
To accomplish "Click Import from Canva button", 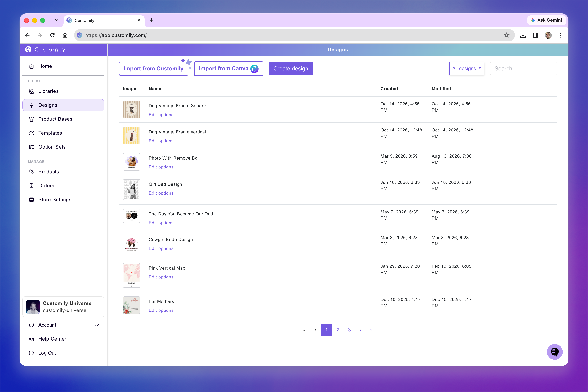I will click(229, 69).
